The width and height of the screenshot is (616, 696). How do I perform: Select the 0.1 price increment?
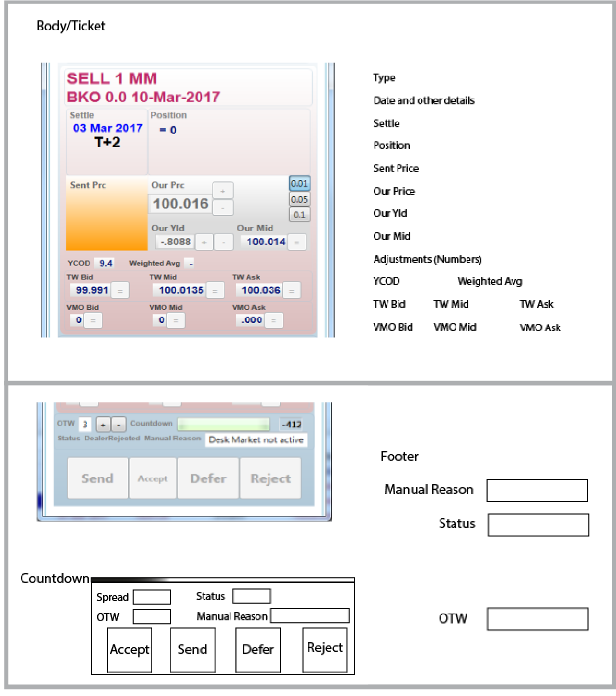pyautogui.click(x=299, y=214)
